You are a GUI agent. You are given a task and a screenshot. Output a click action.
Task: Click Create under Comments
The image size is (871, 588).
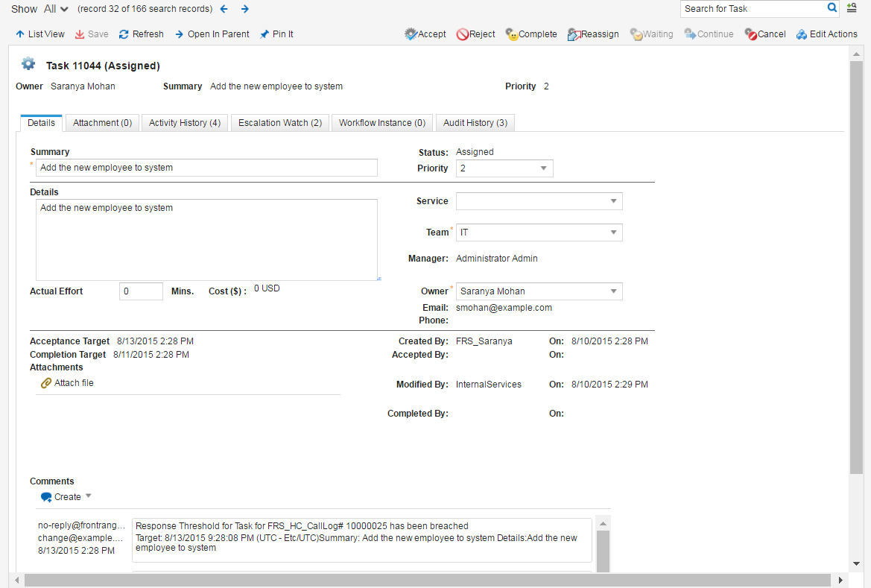tap(66, 497)
